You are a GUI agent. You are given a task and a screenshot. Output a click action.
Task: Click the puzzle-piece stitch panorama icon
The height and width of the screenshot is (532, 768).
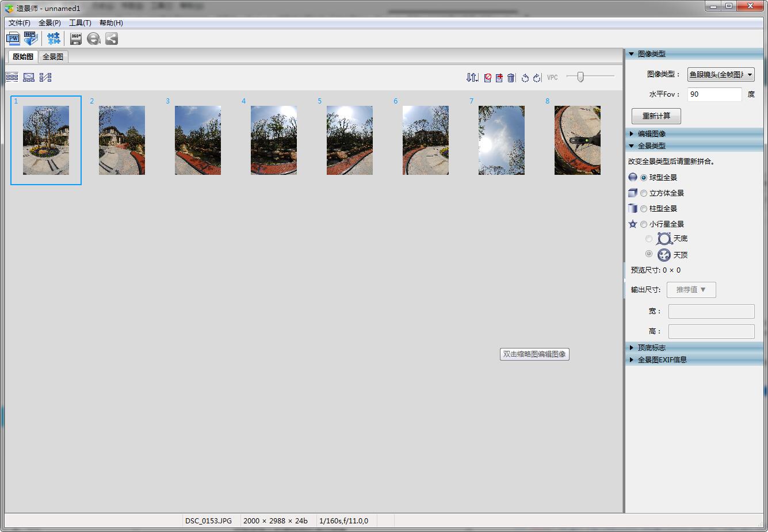pos(54,39)
